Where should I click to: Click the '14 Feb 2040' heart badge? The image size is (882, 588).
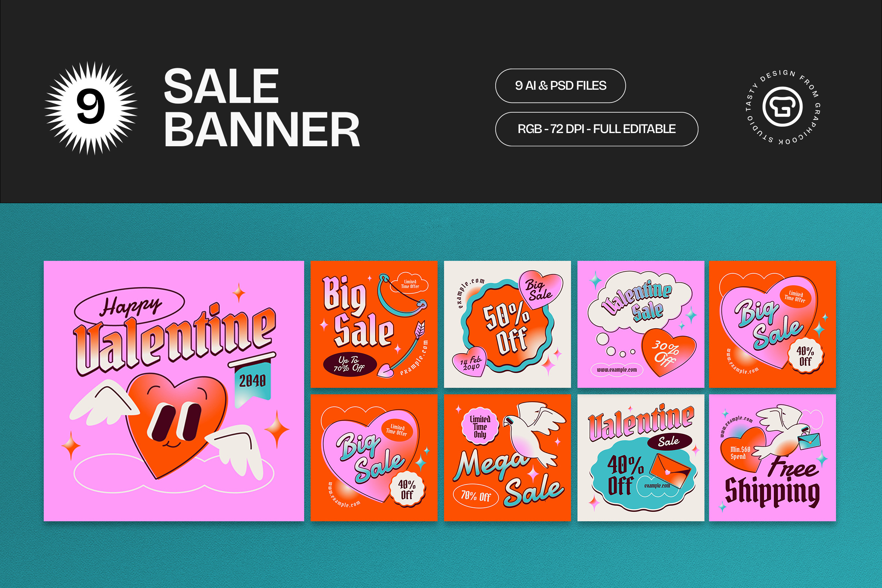[x=470, y=363]
